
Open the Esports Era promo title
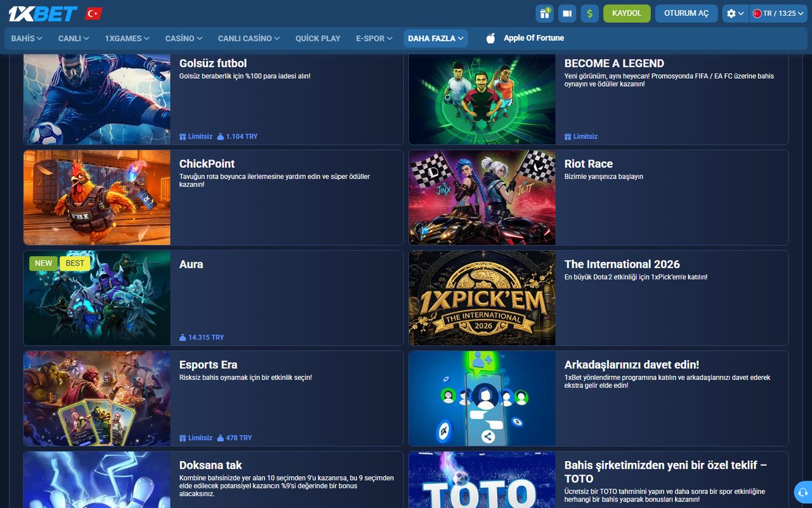pyautogui.click(x=208, y=364)
